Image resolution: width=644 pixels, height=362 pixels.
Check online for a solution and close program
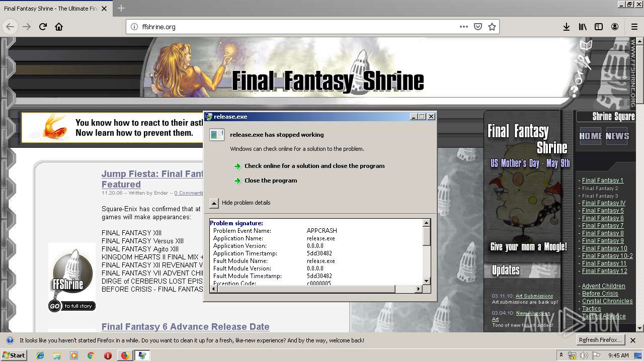click(314, 166)
